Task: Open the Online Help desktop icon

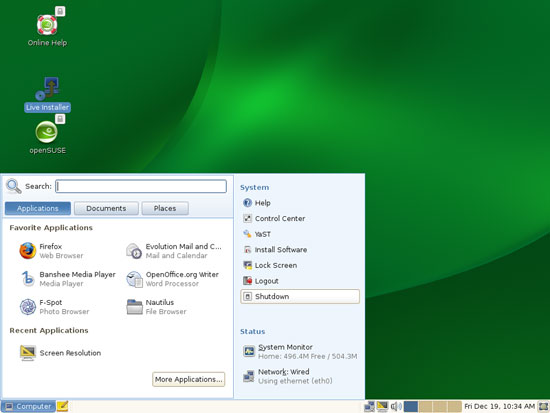Action: (47, 30)
